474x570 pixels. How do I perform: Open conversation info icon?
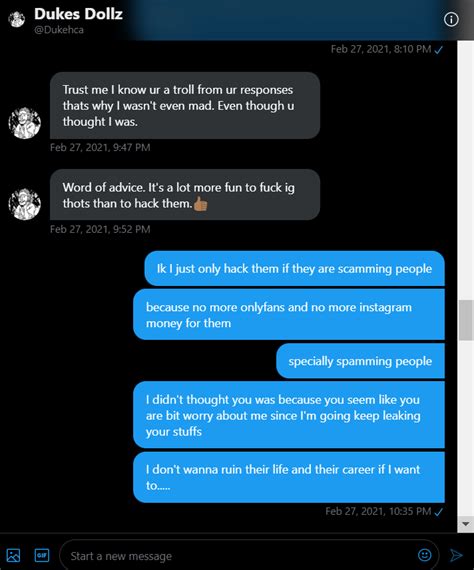point(451,19)
